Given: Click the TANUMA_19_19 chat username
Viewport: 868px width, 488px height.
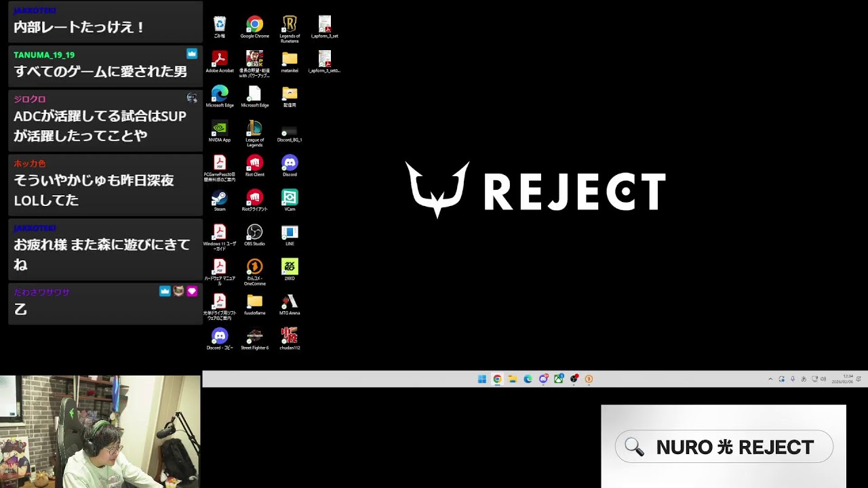Looking at the screenshot, I should point(44,55).
